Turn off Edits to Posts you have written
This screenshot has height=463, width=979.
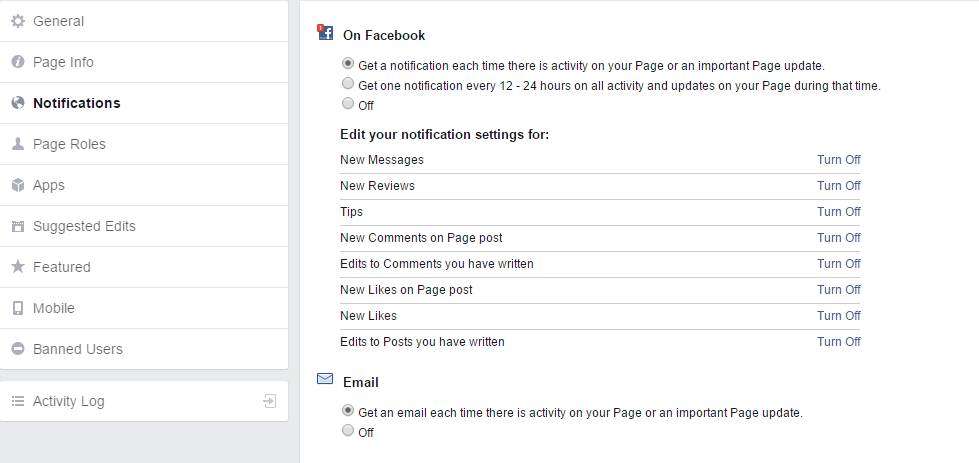point(838,342)
